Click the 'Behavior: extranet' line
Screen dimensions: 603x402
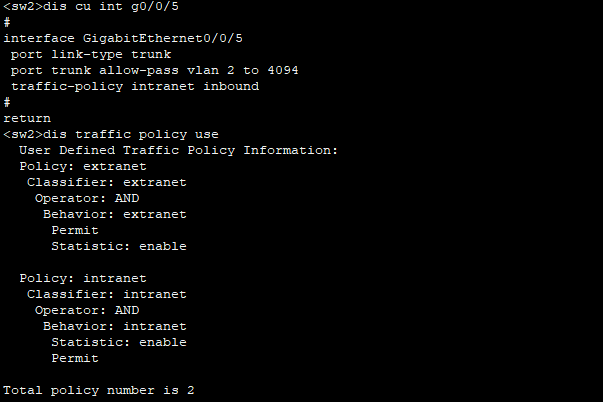[x=115, y=214]
